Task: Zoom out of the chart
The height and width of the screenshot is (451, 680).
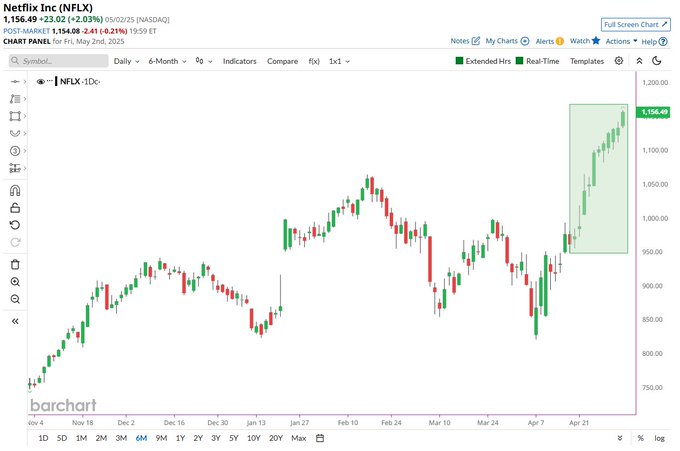Action: [x=15, y=299]
